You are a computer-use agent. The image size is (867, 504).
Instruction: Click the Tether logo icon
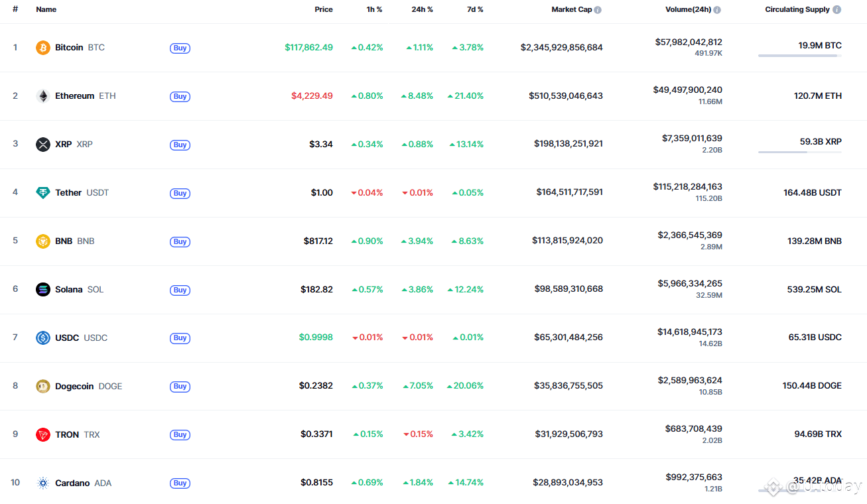(x=43, y=193)
